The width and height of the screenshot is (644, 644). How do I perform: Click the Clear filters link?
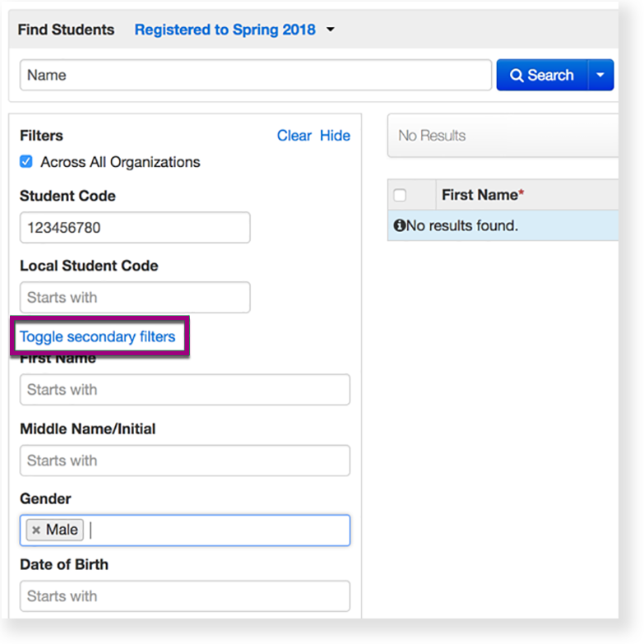pyautogui.click(x=294, y=136)
